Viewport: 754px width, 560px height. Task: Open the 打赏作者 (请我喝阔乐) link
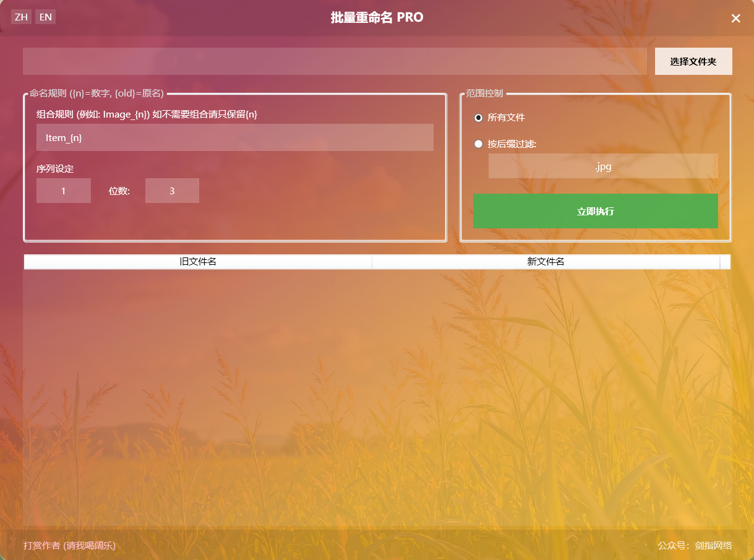[x=69, y=545]
